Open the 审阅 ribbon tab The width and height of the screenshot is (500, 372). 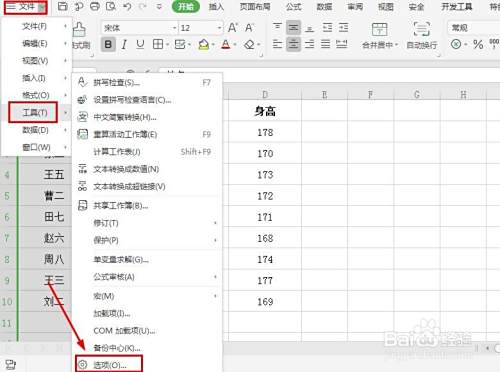click(x=355, y=7)
